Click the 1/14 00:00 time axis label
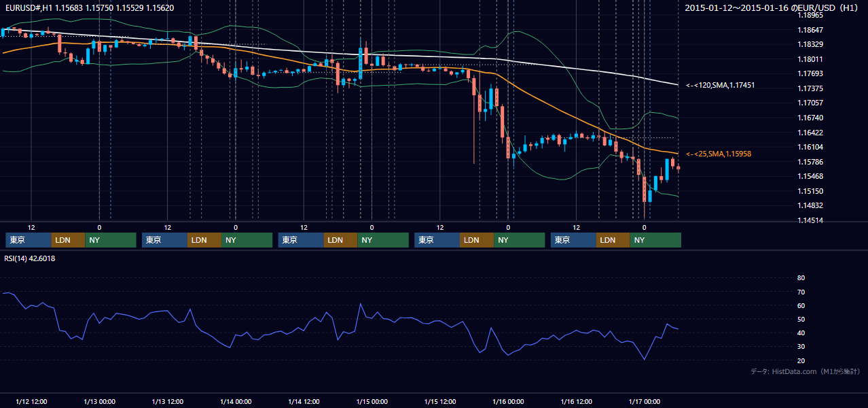This screenshot has width=868, height=408. point(236,401)
